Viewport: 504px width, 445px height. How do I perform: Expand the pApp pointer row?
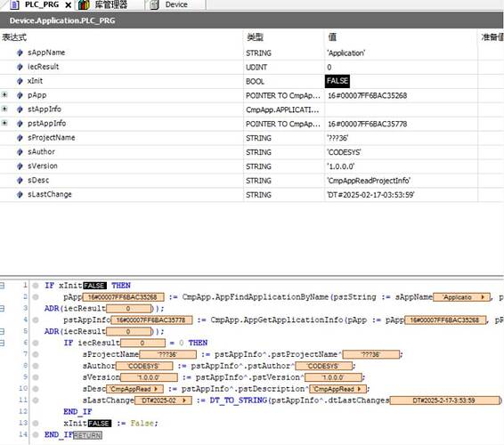tap(4, 94)
